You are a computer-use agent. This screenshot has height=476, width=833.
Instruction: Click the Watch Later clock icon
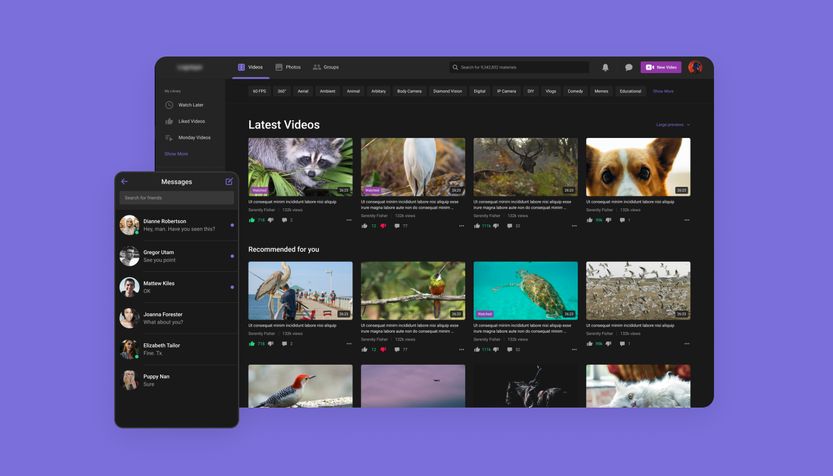169,105
